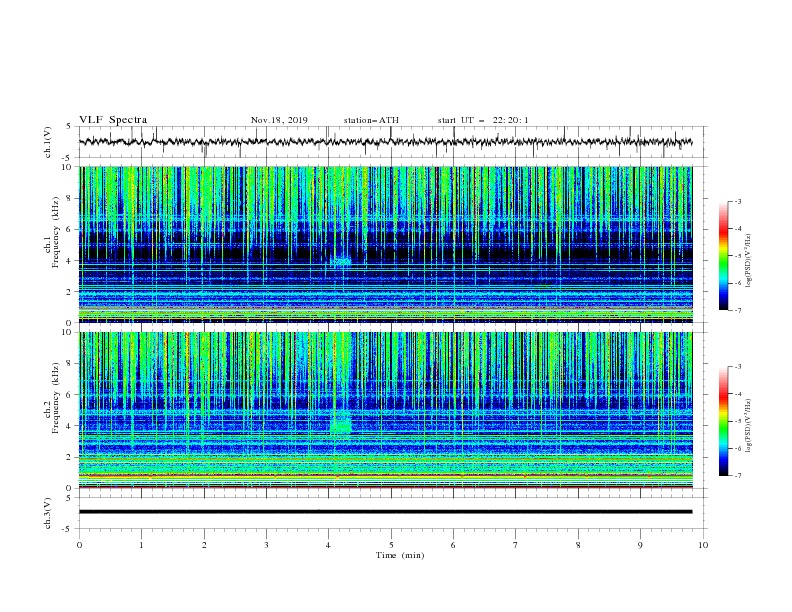Image resolution: width=792 pixels, height=612 pixels.
Task: Select the ch.2 colorbar "log(PSD)(V²/Hz)" label
Action: coord(749,426)
